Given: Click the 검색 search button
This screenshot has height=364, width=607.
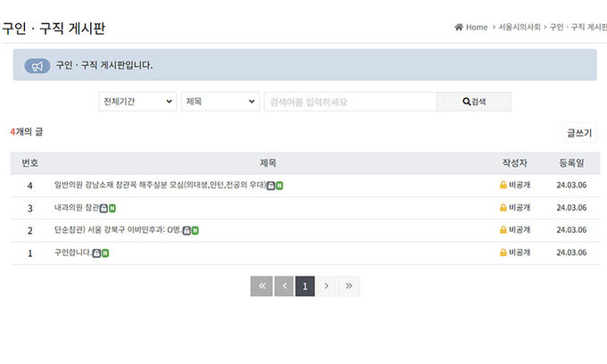Looking at the screenshot, I should point(474,102).
